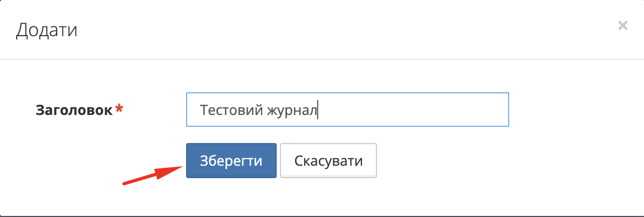Close the Додати dialog with the X
Image resolution: width=644 pixels, height=217 pixels.
(623, 25)
